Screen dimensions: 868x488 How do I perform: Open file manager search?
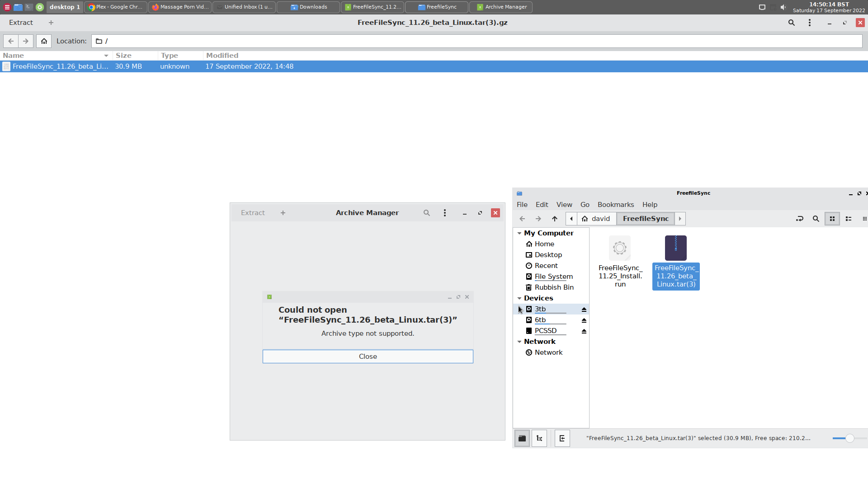tap(816, 219)
